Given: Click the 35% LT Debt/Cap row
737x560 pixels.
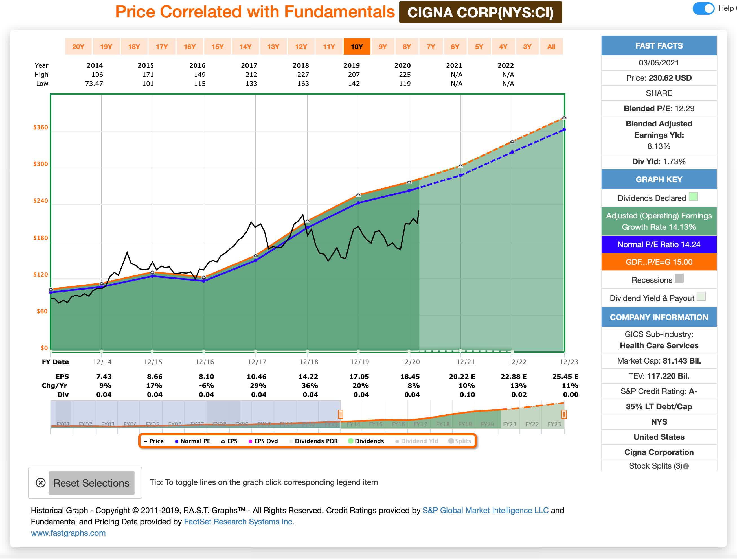Looking at the screenshot, I should (659, 407).
